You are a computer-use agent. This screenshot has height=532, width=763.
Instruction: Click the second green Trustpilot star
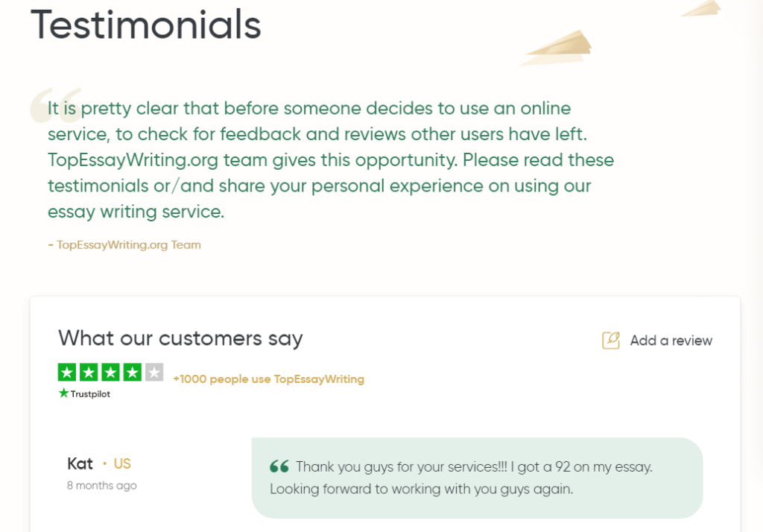coord(89,373)
